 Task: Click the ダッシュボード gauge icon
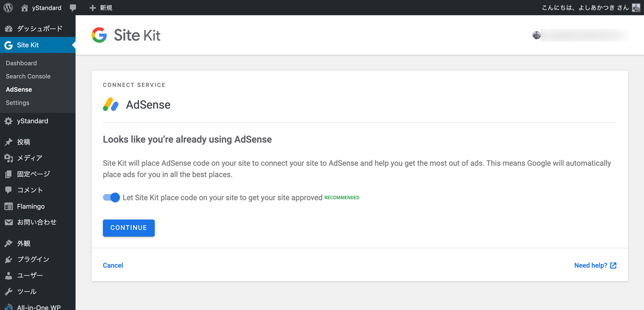pos(8,29)
